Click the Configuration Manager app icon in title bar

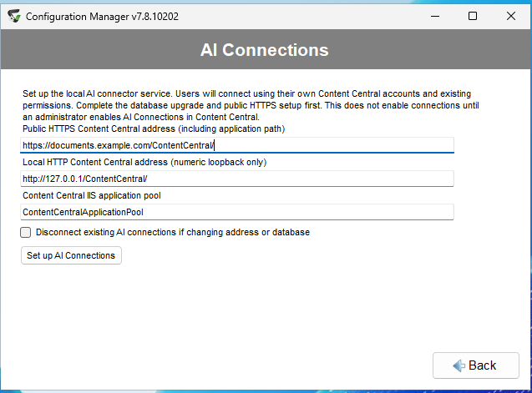[x=14, y=16]
